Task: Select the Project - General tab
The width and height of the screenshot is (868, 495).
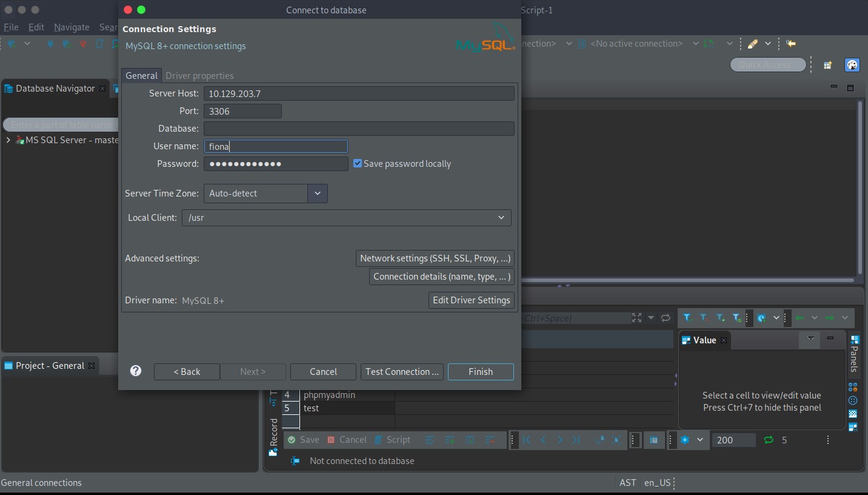Action: 49,366
